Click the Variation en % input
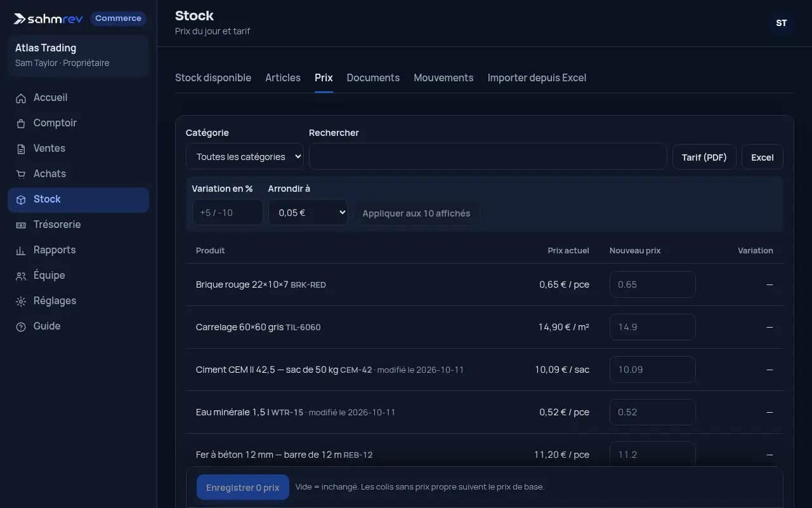 [227, 212]
